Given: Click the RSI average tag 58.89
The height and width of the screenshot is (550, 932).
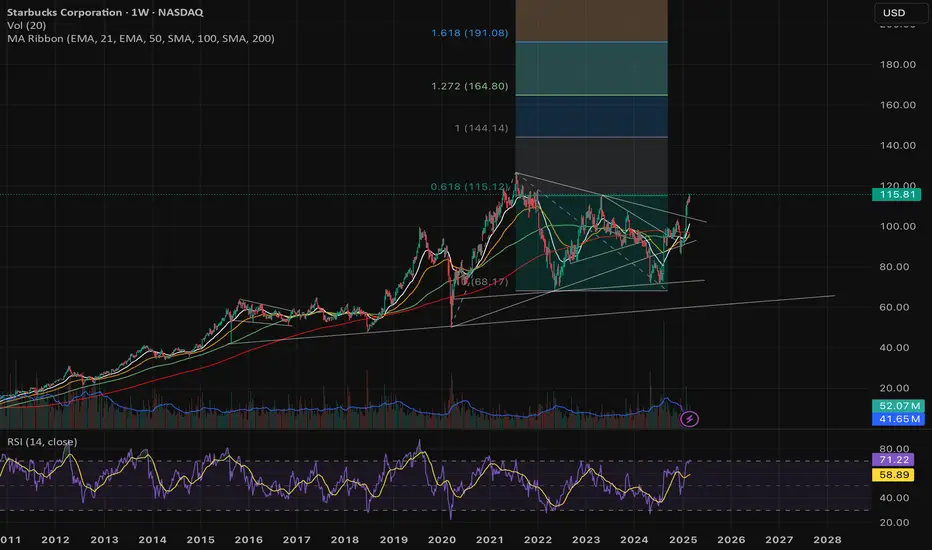Looking at the screenshot, I should pyautogui.click(x=893, y=474).
